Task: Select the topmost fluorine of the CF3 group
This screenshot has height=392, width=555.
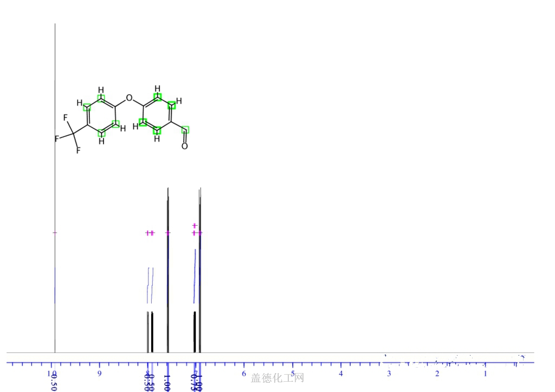Action: point(66,117)
